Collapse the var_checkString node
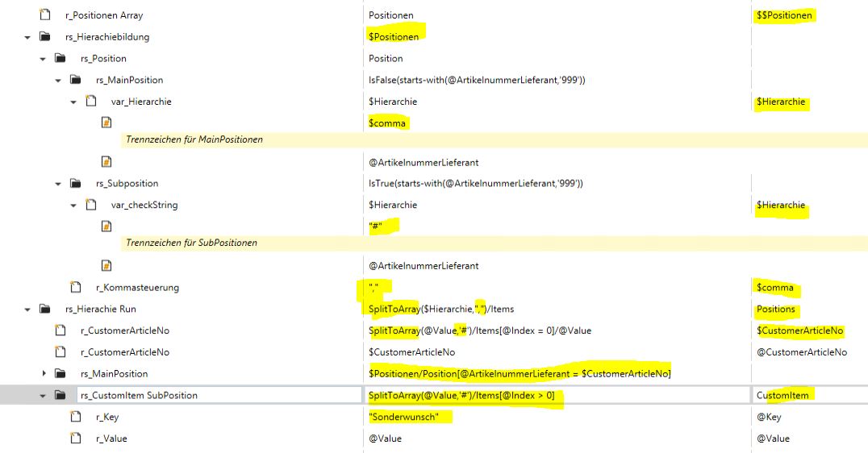 pyautogui.click(x=73, y=206)
